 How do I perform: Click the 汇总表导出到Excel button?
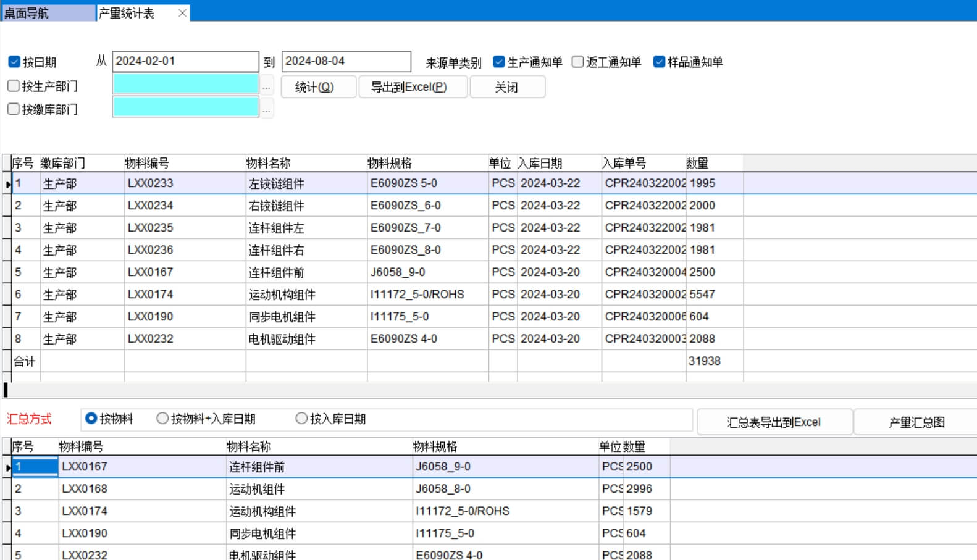click(774, 422)
